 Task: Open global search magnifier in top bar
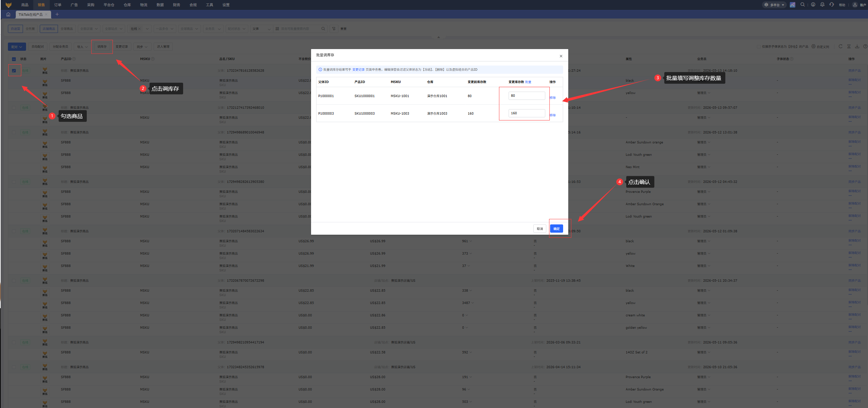[x=802, y=5]
